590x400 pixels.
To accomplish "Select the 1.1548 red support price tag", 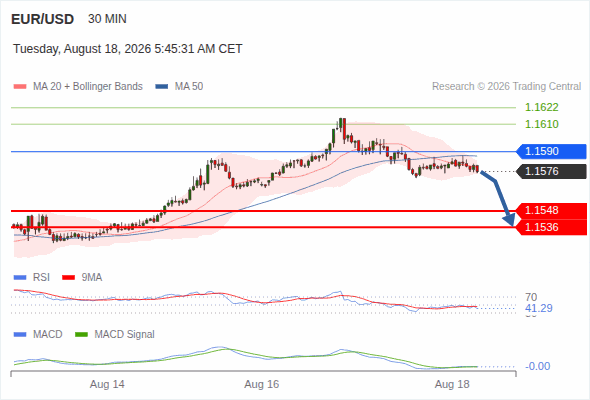I will [551, 210].
